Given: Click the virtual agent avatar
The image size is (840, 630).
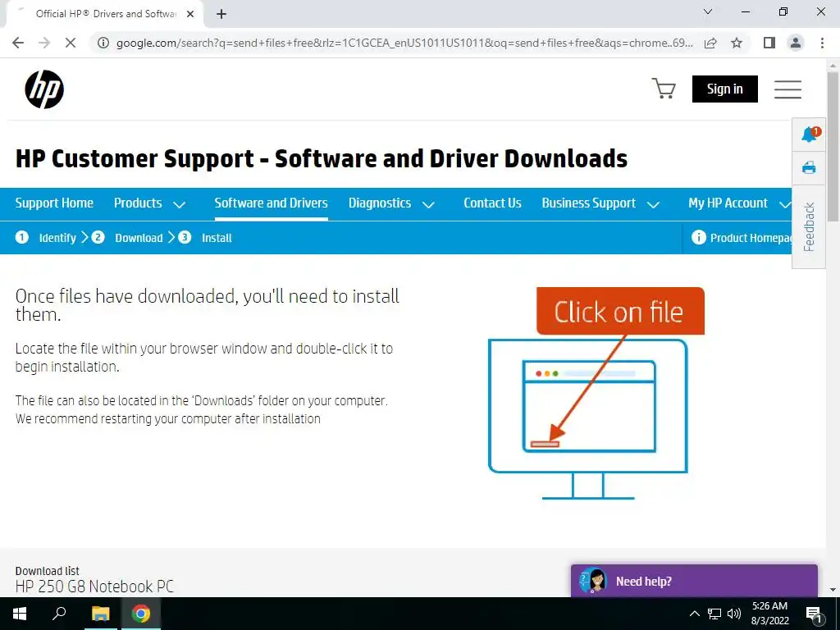Looking at the screenshot, I should [593, 582].
